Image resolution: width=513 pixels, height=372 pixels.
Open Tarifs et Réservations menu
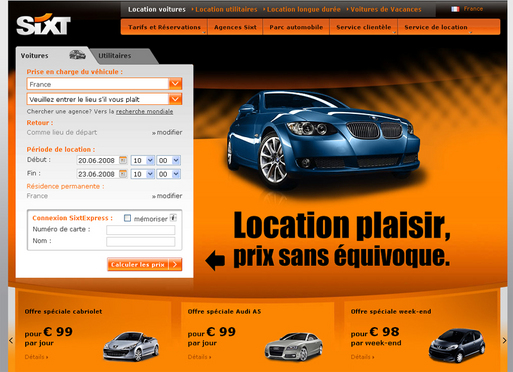coord(164,27)
